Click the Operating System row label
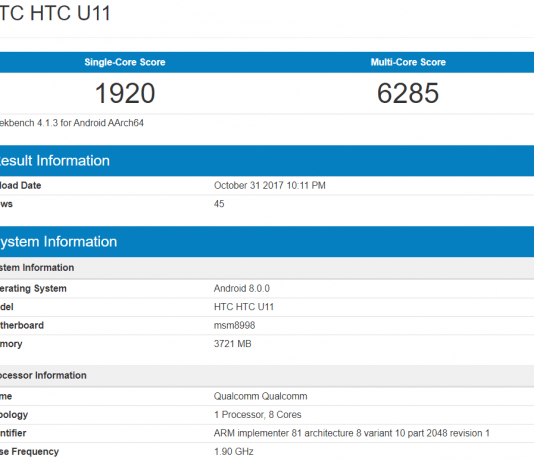This screenshot has height=462, width=534. click(x=33, y=289)
